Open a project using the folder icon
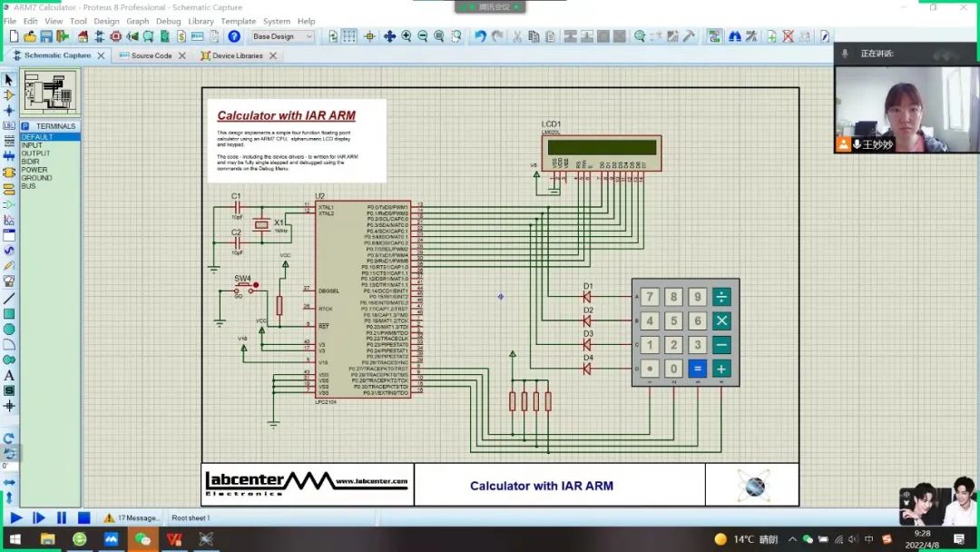This screenshot has height=552, width=980. pyautogui.click(x=29, y=37)
